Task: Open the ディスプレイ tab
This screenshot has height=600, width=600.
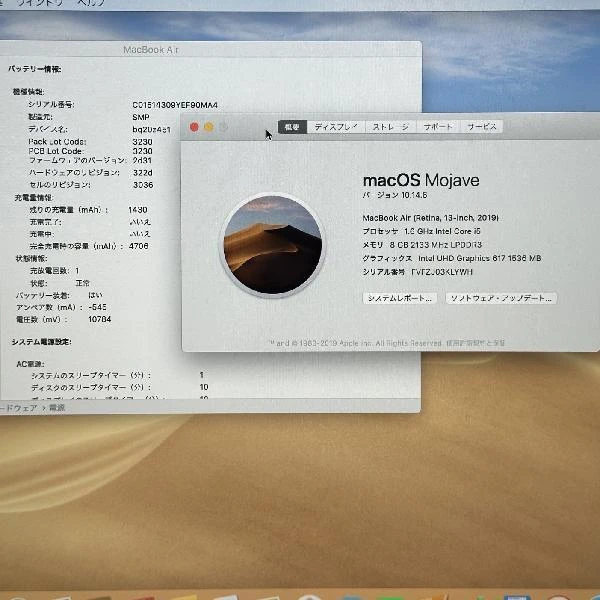Action: coord(336,127)
